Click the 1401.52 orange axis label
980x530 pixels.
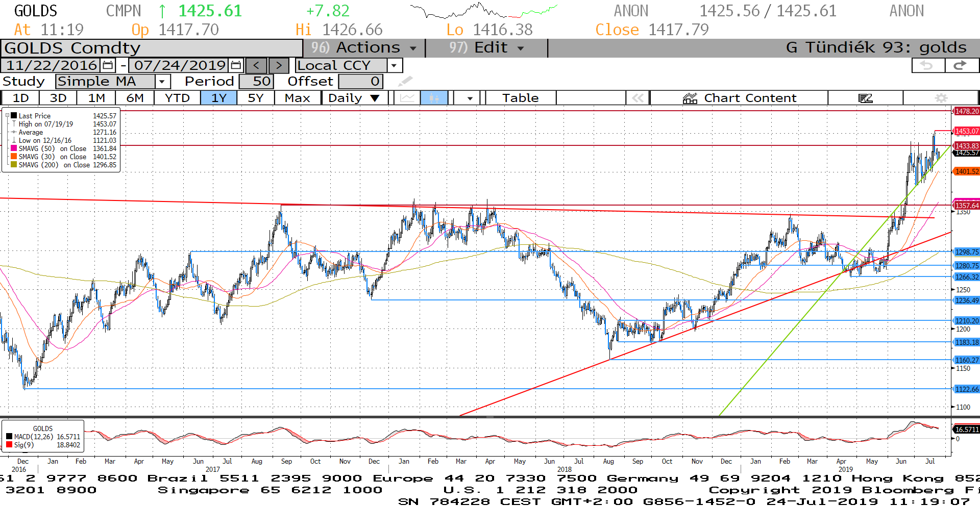click(x=966, y=171)
